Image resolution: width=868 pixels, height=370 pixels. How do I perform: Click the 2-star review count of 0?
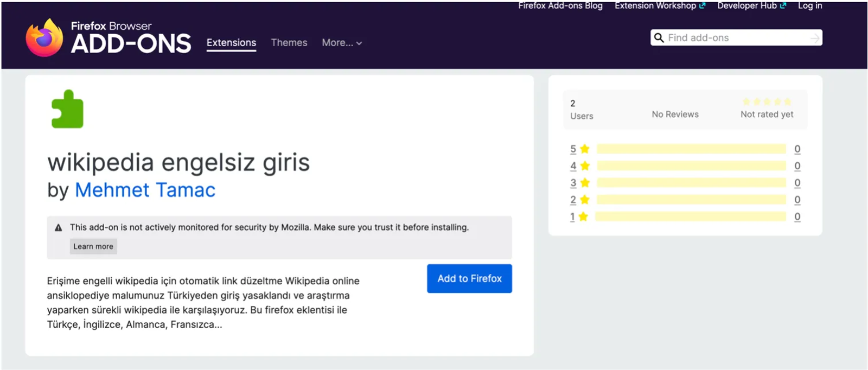pyautogui.click(x=797, y=200)
